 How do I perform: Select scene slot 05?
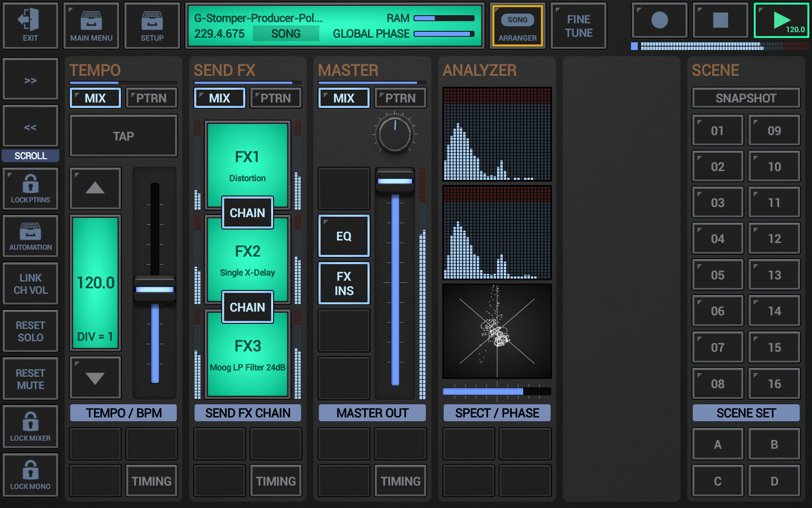click(717, 275)
